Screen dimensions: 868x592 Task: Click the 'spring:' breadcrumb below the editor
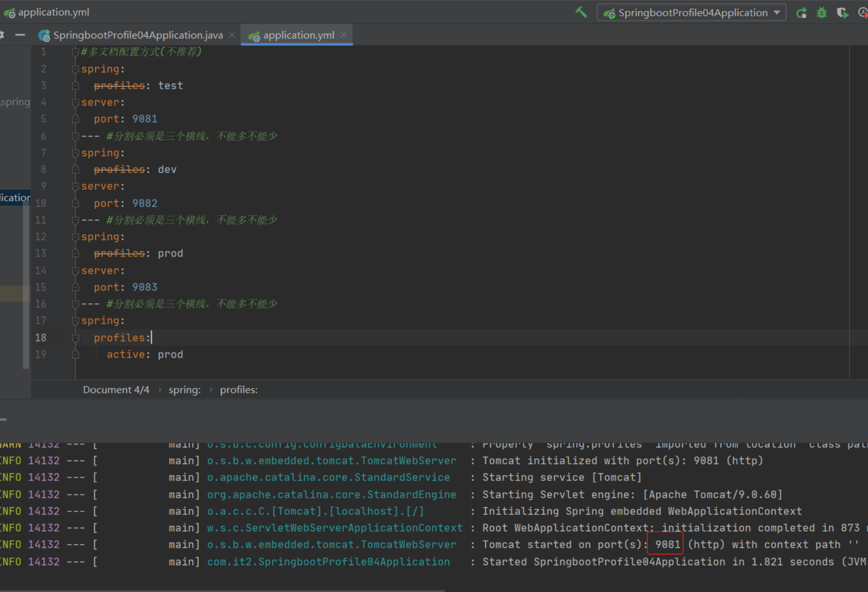tap(185, 390)
